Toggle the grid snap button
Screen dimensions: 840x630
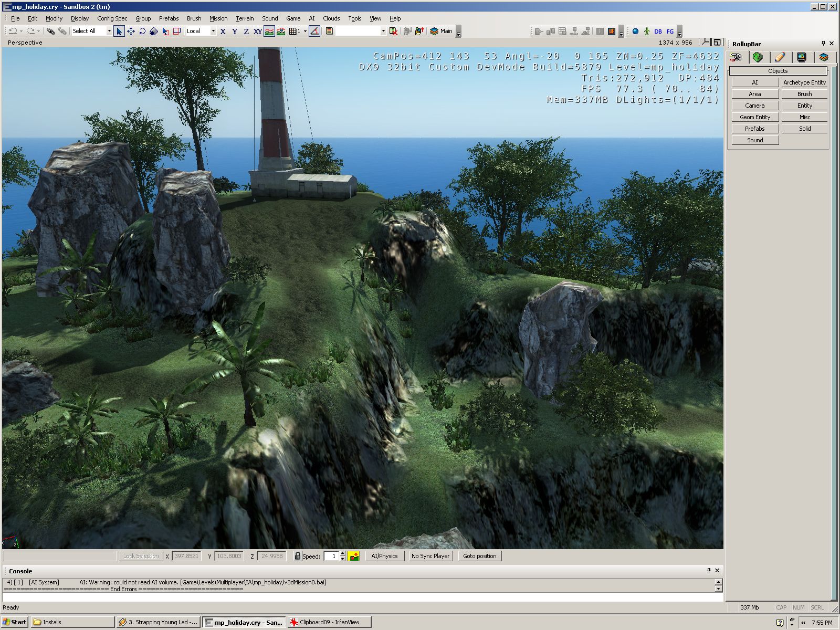pos(295,31)
